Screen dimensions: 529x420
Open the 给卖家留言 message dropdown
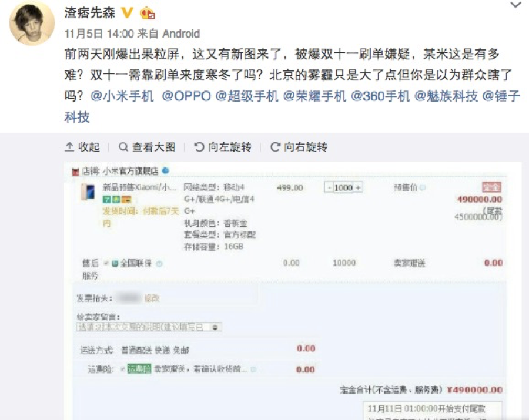[149, 327]
